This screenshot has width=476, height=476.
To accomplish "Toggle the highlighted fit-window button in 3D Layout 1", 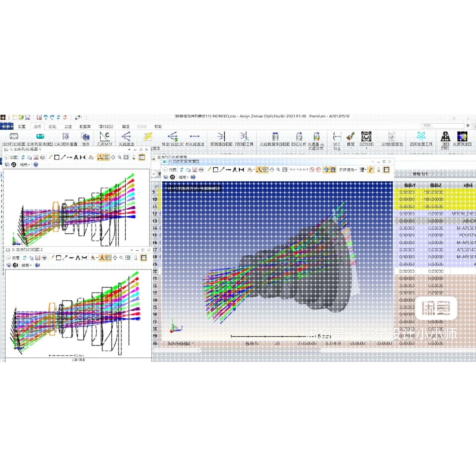I will pos(142,157).
